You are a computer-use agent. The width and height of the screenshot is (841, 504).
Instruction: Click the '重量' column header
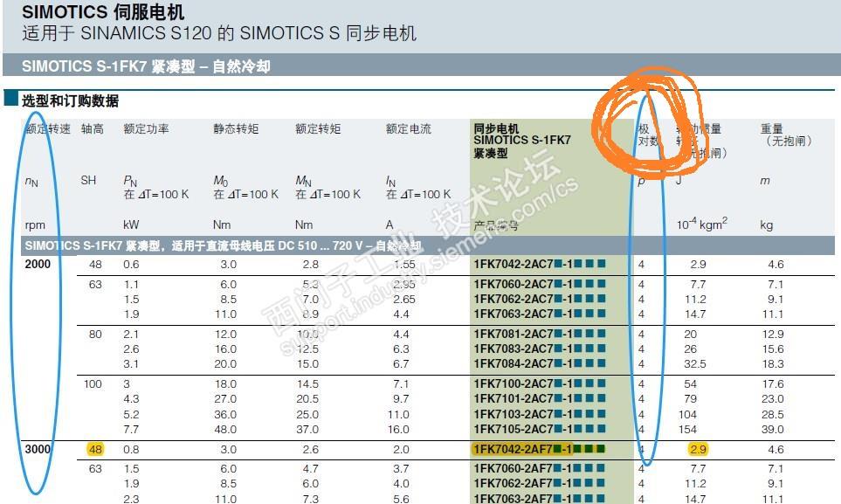pyautogui.click(x=772, y=128)
